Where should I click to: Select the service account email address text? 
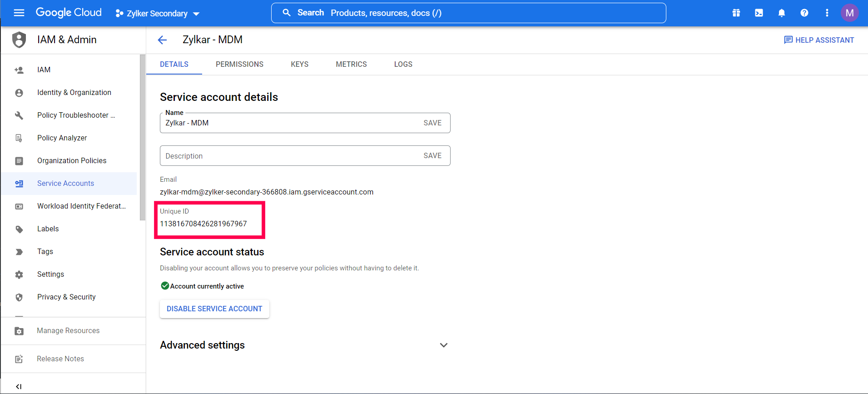point(267,192)
